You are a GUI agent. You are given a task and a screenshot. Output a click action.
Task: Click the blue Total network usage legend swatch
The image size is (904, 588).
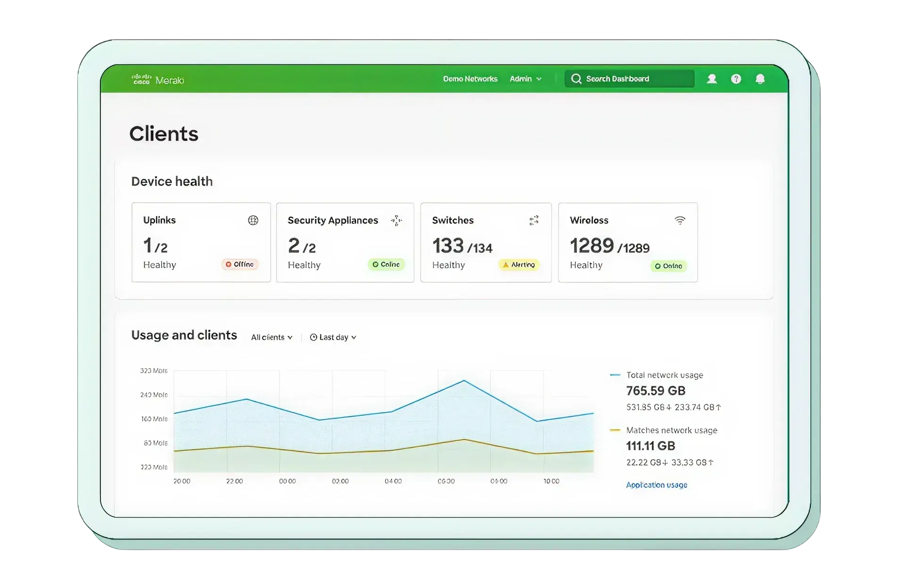(615, 375)
